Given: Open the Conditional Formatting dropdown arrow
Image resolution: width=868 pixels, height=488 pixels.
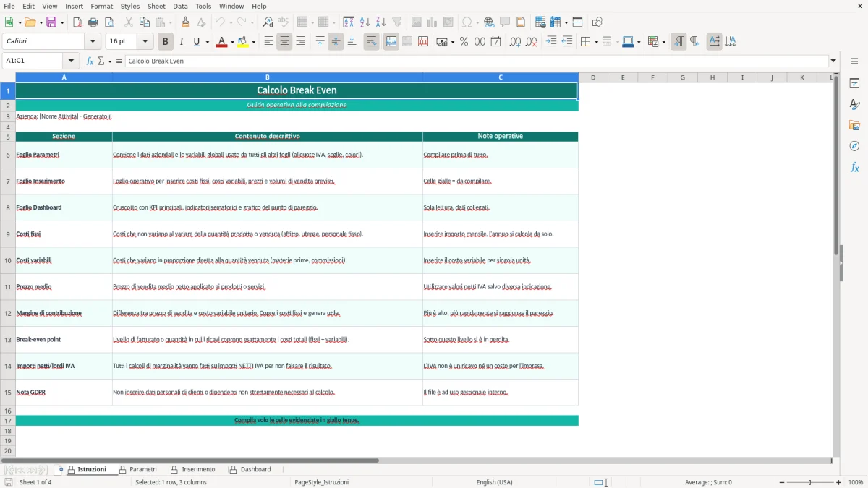Looking at the screenshot, I should (x=663, y=42).
